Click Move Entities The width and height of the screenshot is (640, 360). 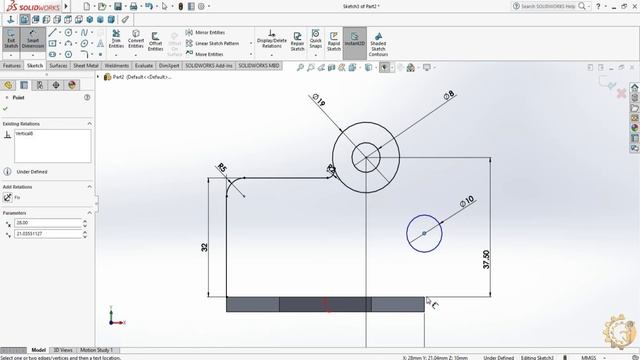[204, 54]
